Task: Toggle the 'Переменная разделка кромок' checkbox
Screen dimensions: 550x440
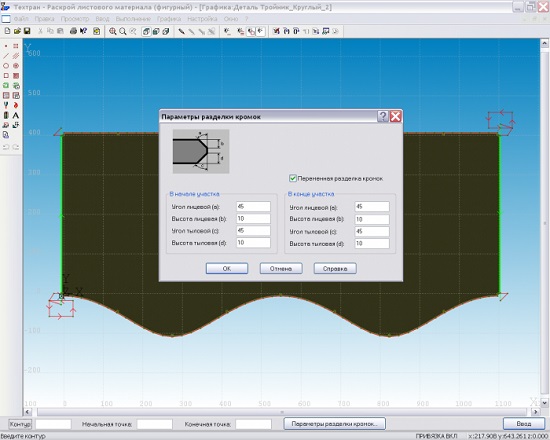Action: click(x=293, y=178)
